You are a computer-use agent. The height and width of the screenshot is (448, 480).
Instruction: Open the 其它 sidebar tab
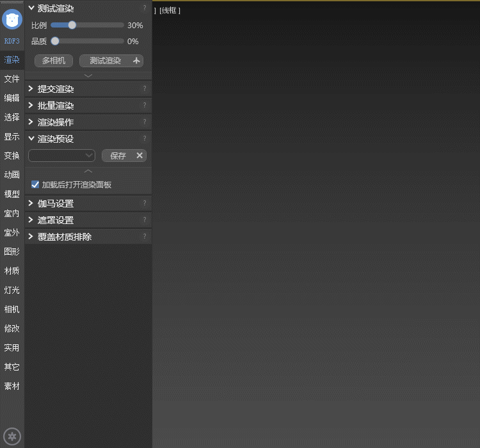click(12, 367)
